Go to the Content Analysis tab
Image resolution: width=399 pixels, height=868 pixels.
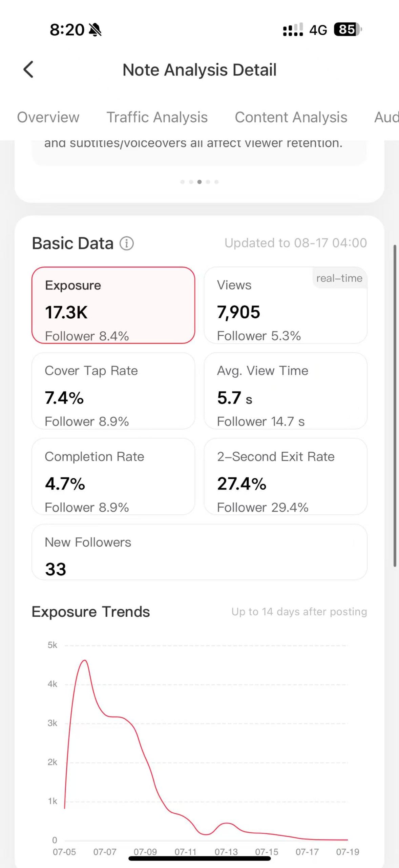291,117
